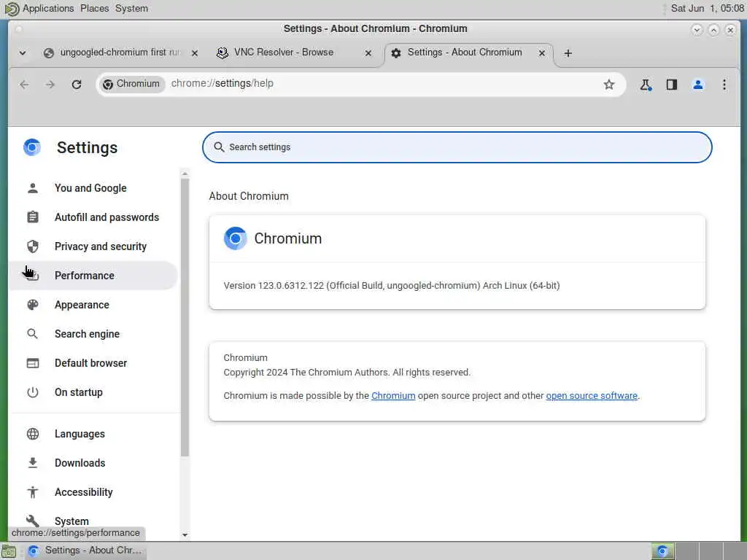Screen dimensions: 747x560
Task: Click the window icon for Default browser
Action: (32, 363)
